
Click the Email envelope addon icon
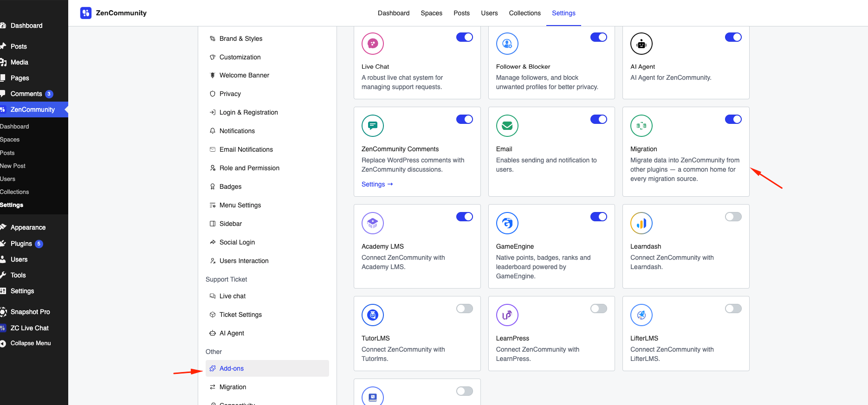point(507,126)
